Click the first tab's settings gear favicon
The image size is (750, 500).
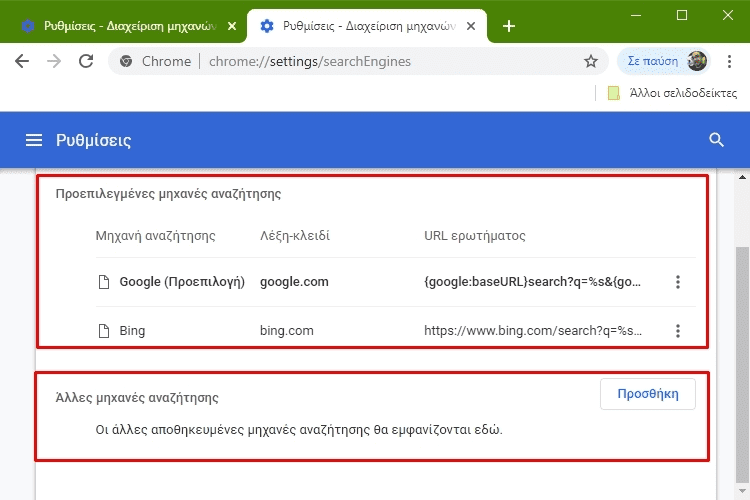point(28,26)
